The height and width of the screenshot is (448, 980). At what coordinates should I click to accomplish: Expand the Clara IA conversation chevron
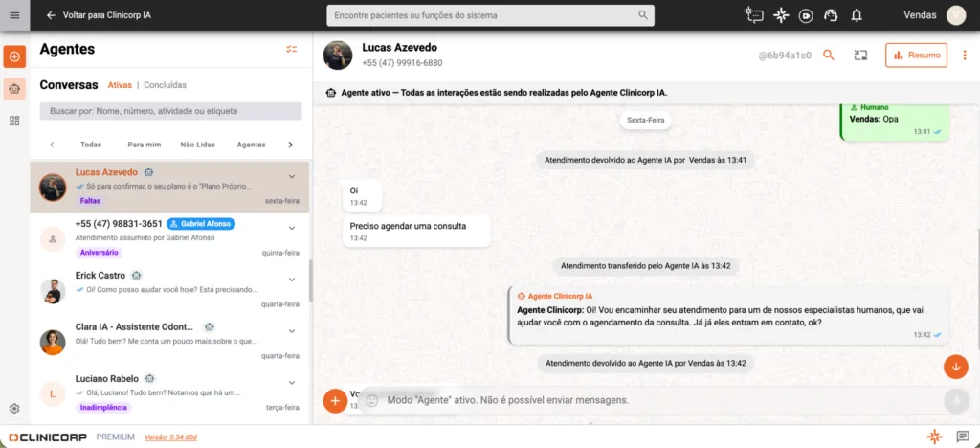coord(292,330)
